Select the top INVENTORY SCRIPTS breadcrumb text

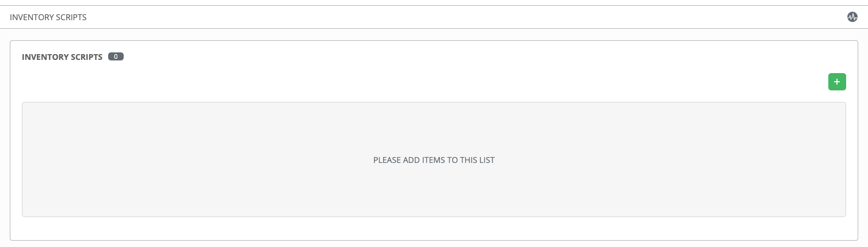(48, 17)
